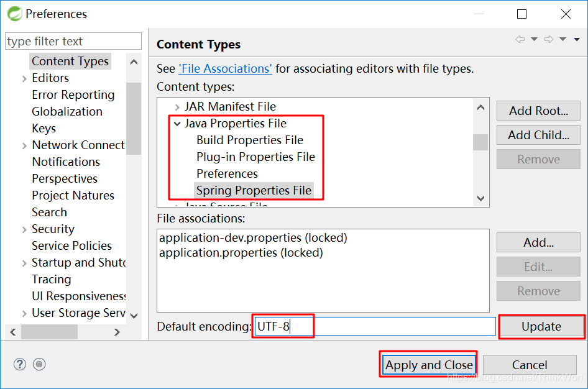Screen dimensions: 588x389
Task: Click Add... button for file associations
Action: pos(538,242)
